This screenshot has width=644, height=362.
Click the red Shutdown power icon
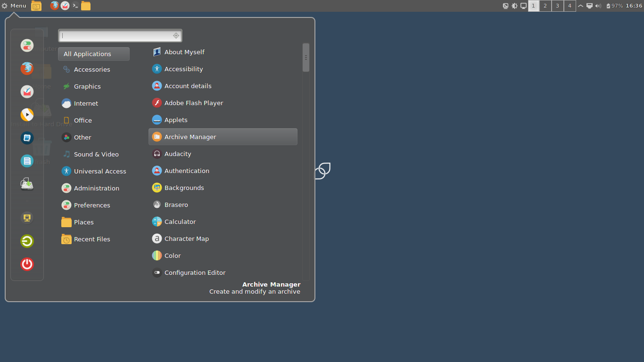27,264
